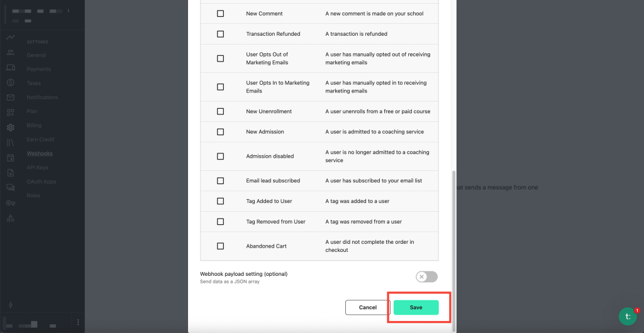
Task: Click the Users icon in the sidebar
Action: [x=11, y=53]
